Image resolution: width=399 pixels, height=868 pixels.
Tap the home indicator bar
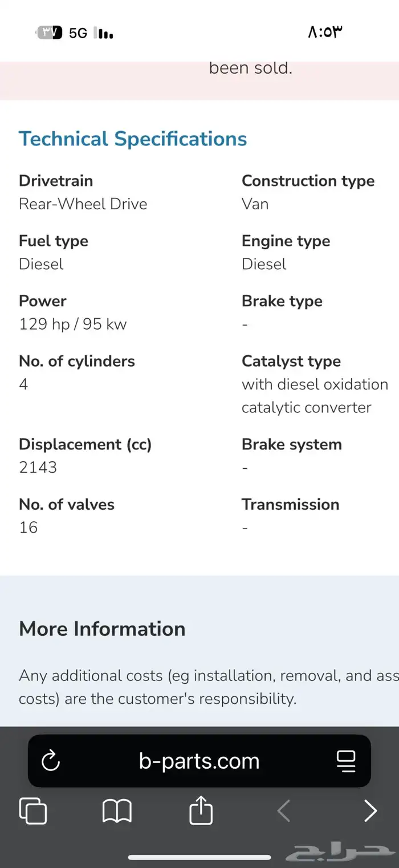199,857
